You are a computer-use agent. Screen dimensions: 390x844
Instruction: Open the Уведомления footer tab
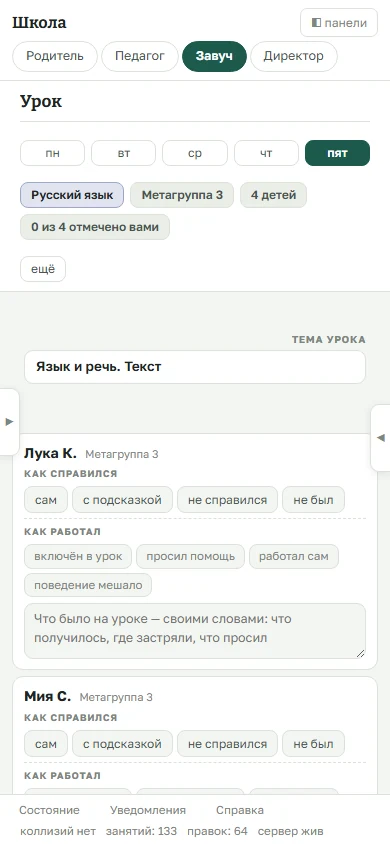pos(148,810)
